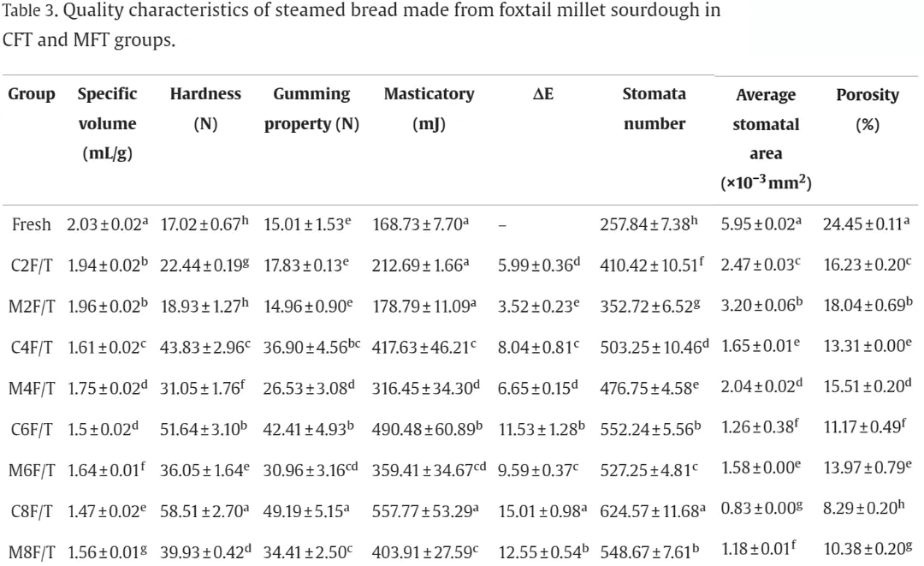Click the Hardness (N) column header
This screenshot has height=566, width=924.
[x=205, y=109]
